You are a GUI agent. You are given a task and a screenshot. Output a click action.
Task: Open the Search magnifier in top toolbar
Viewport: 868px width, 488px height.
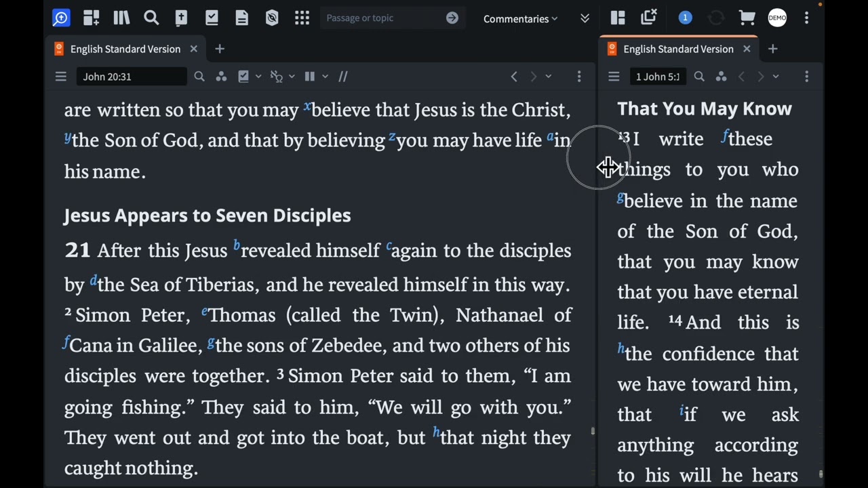tap(151, 18)
